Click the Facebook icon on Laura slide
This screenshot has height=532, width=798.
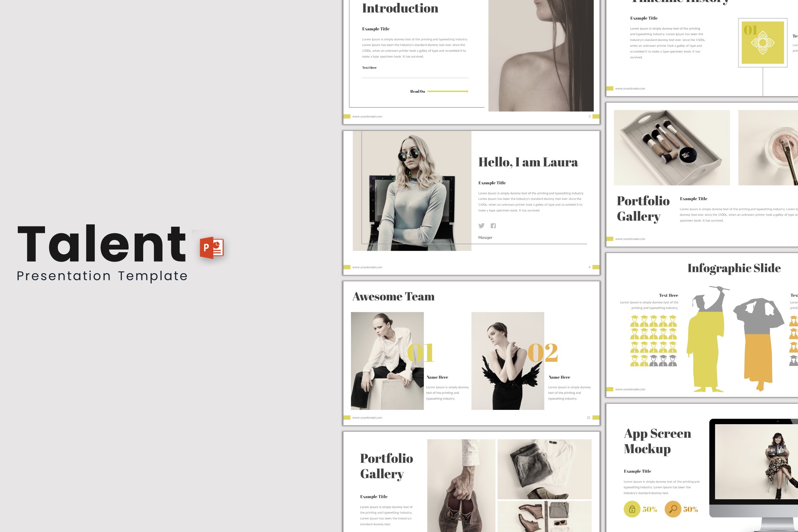tap(493, 226)
